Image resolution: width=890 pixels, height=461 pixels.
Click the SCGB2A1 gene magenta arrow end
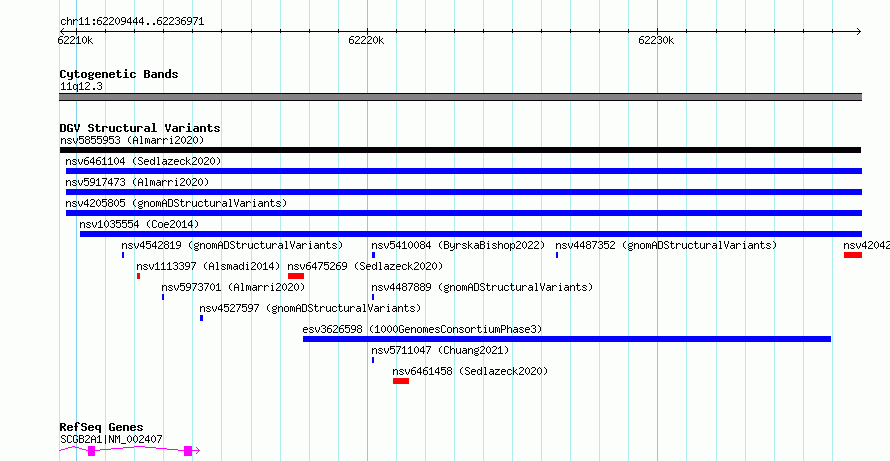coord(196,451)
